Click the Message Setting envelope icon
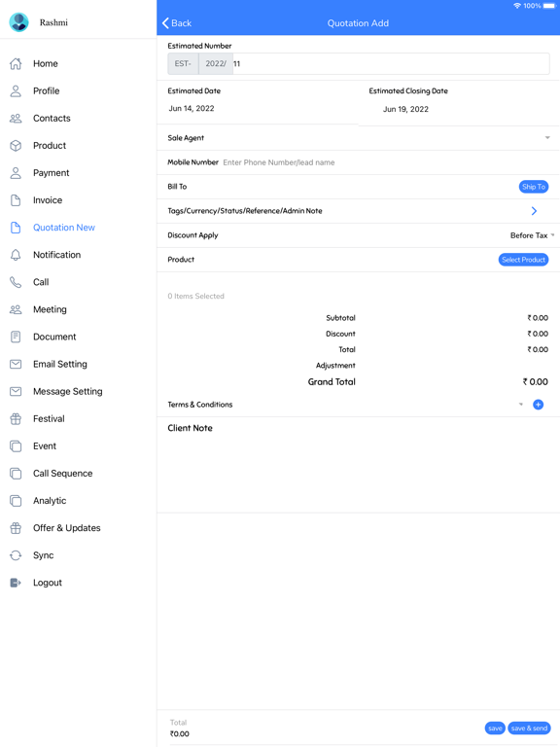The width and height of the screenshot is (560, 747). [x=16, y=392]
